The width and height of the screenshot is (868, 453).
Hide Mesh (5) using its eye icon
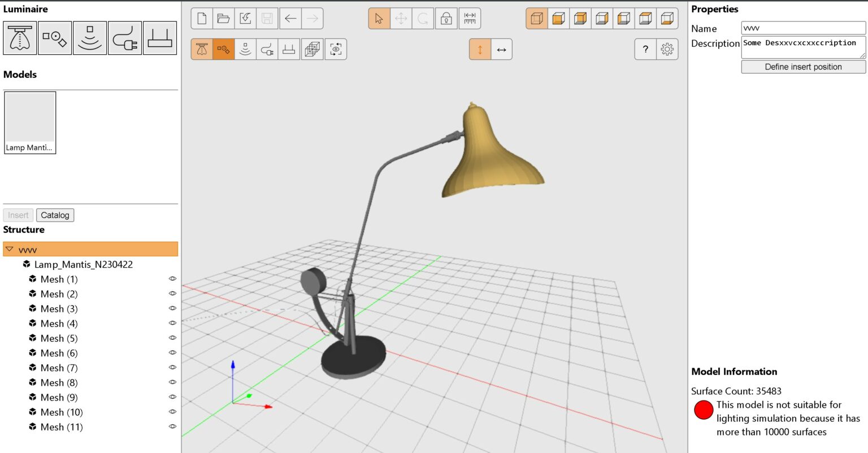(x=172, y=338)
